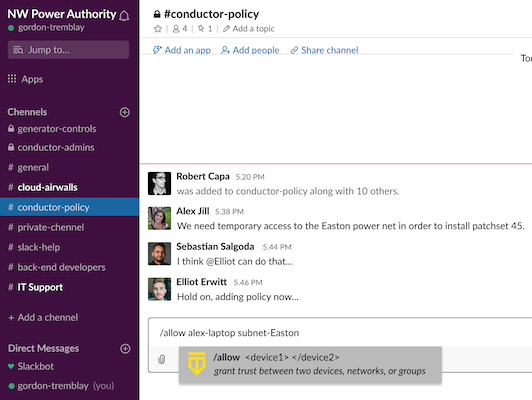The width and height of the screenshot is (532, 400).
Task: Click Add an app link
Action: 182,50
